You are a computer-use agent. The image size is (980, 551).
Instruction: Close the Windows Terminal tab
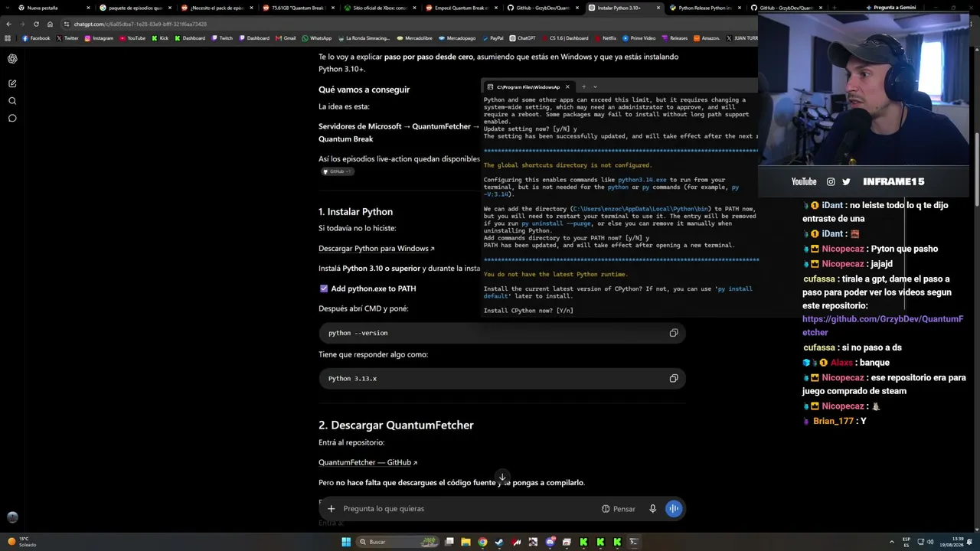pos(567,86)
